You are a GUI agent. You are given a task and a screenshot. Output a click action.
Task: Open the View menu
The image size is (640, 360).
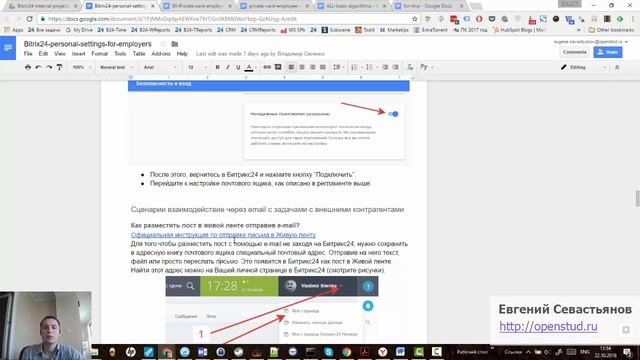coord(60,54)
